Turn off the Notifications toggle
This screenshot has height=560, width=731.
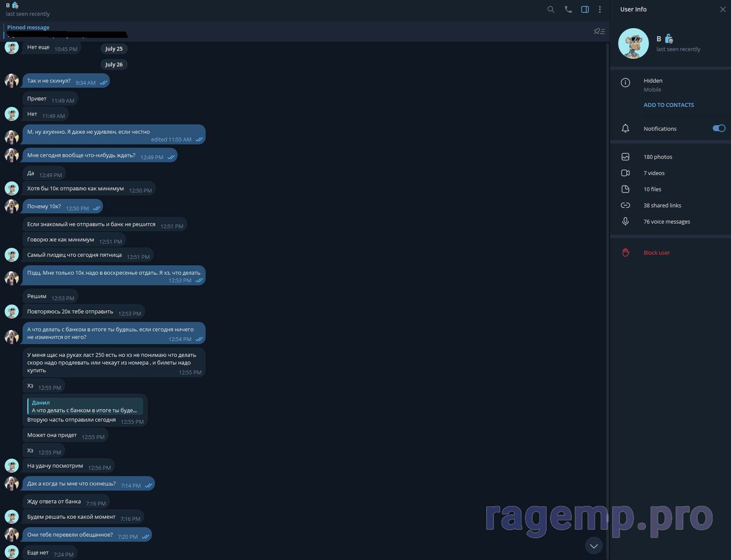click(719, 128)
